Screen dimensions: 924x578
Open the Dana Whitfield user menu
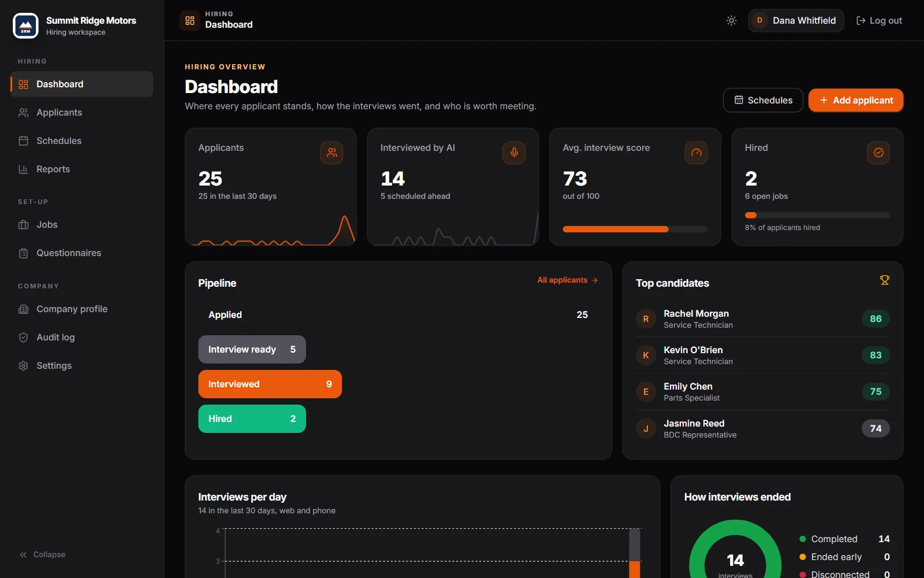click(x=796, y=20)
